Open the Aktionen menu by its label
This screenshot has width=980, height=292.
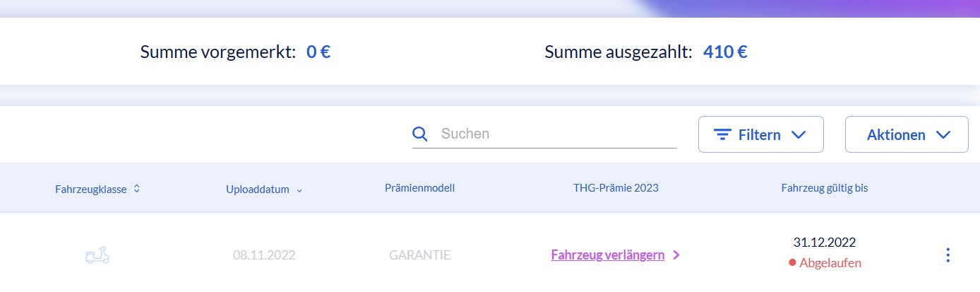click(x=896, y=135)
